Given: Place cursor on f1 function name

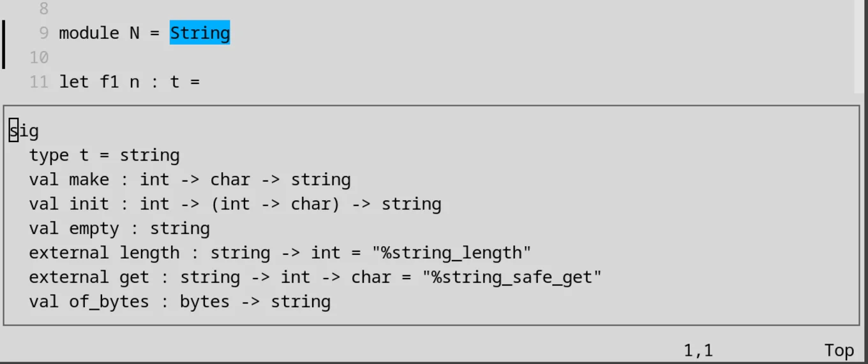Looking at the screenshot, I should coord(109,82).
